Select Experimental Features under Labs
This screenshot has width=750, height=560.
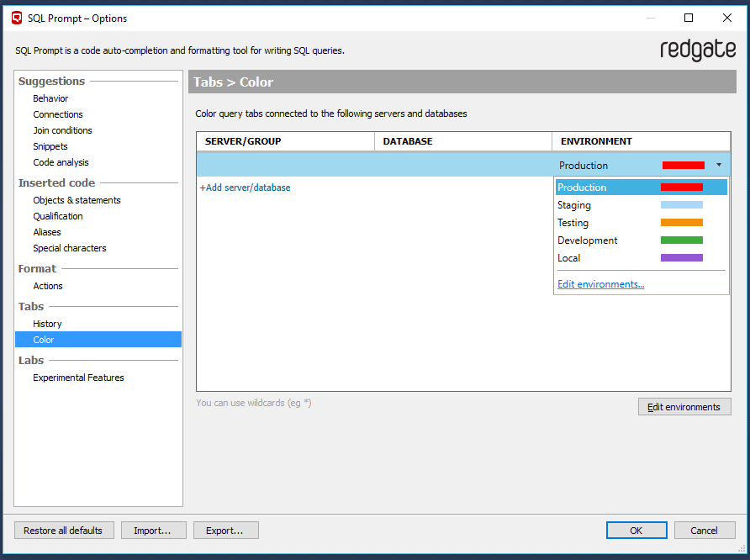pyautogui.click(x=78, y=378)
